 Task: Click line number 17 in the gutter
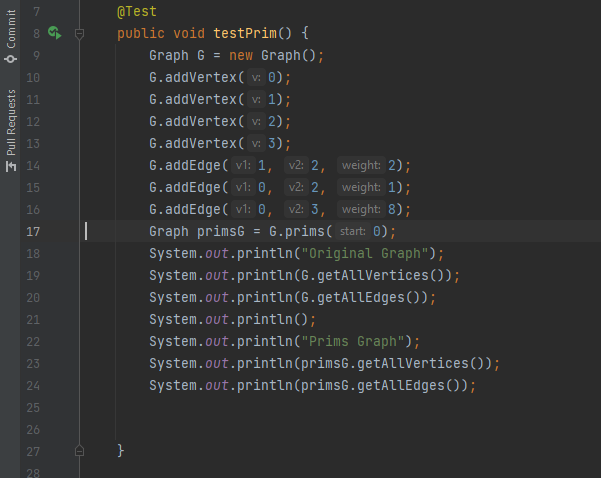[x=36, y=231]
